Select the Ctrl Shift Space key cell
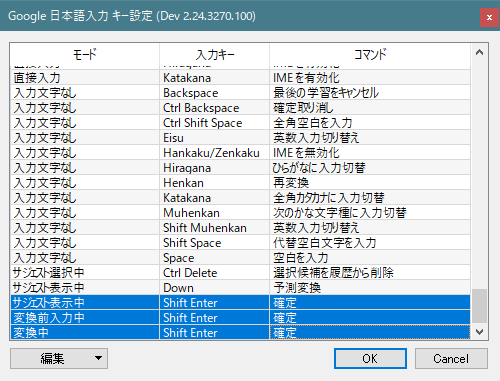Screen dimensions: 500x381 click(214, 123)
